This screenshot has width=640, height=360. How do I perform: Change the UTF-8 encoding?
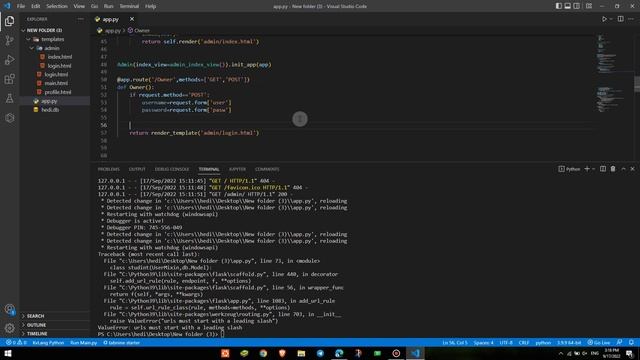pos(506,342)
